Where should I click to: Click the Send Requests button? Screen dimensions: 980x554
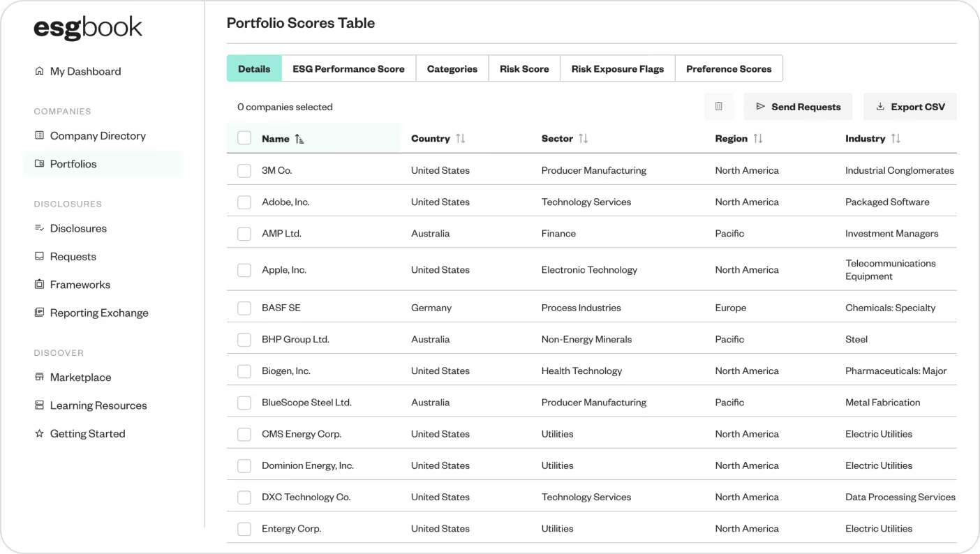pos(798,107)
